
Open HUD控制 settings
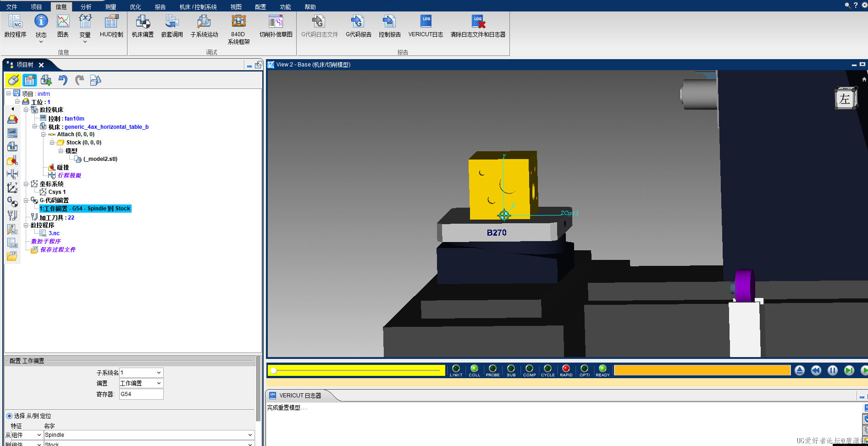click(111, 26)
